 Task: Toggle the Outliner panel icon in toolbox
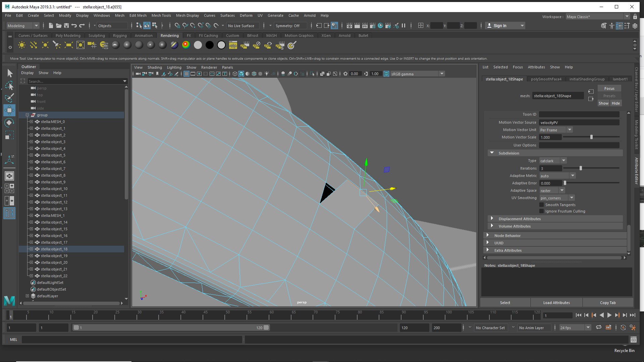point(9,213)
